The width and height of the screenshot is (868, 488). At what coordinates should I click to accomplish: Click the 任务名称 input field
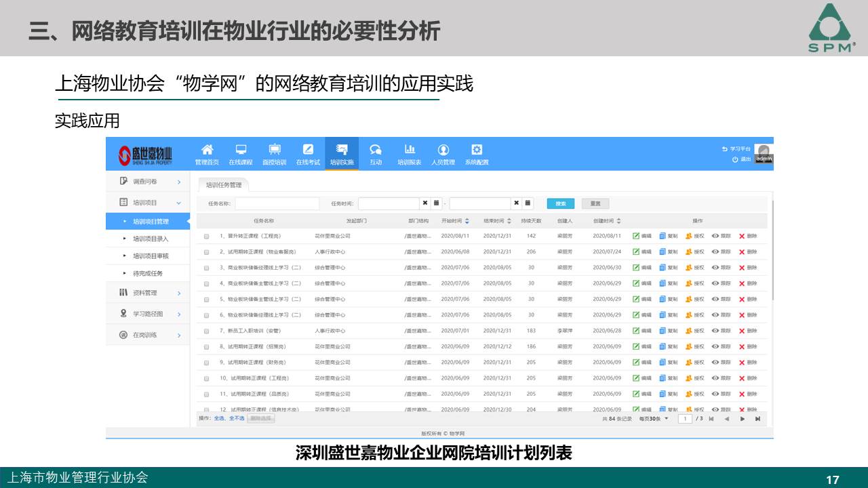pos(277,203)
